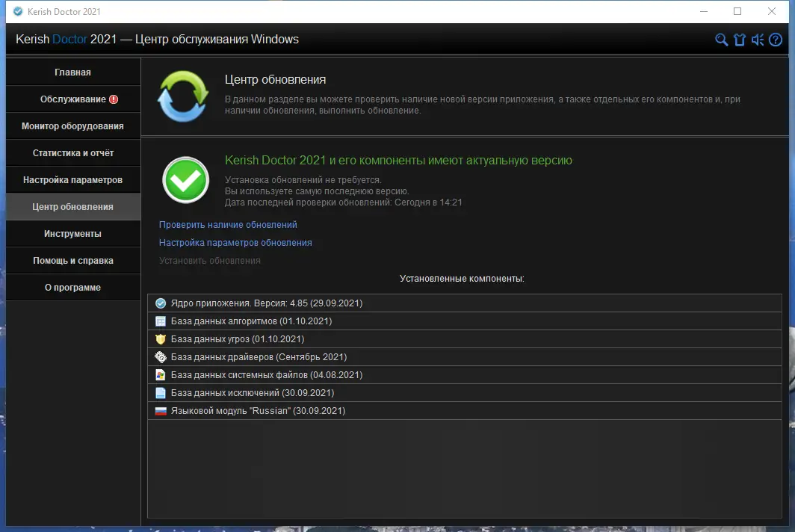795x532 pixels.
Task: Open Помощь и справка
Action: 73,260
